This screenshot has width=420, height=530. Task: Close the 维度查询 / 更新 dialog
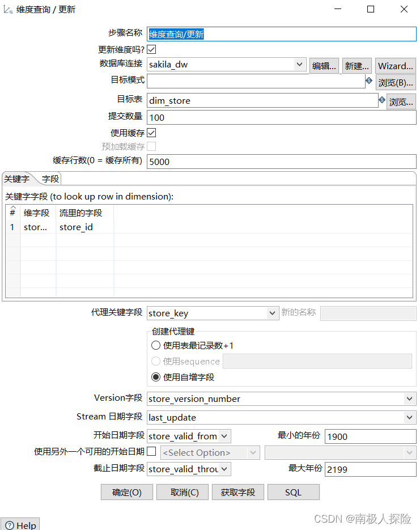pyautogui.click(x=404, y=9)
